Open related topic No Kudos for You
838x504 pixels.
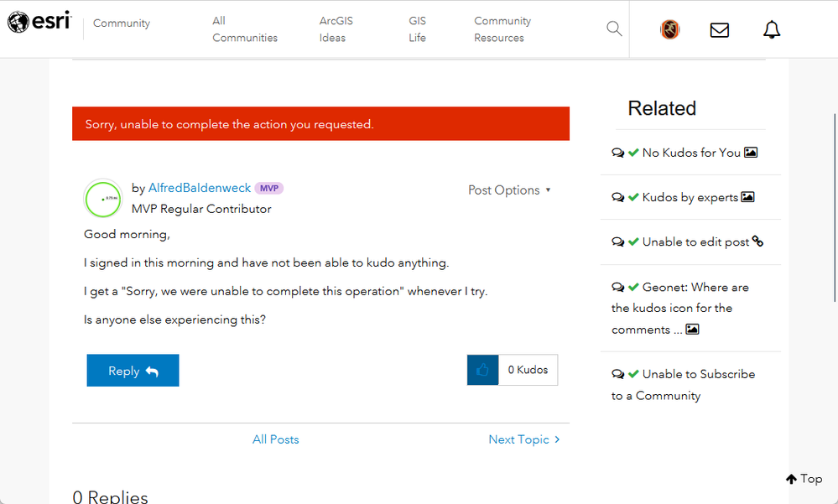[x=691, y=153]
